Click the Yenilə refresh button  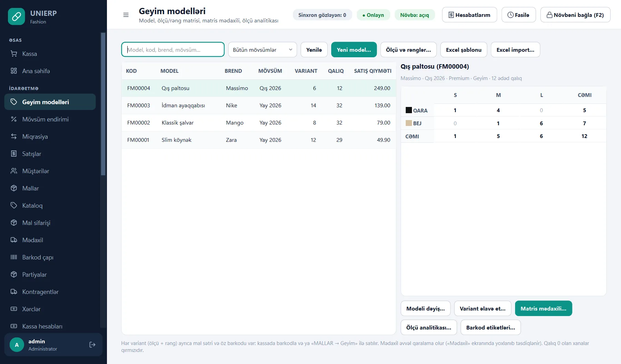coord(314,50)
